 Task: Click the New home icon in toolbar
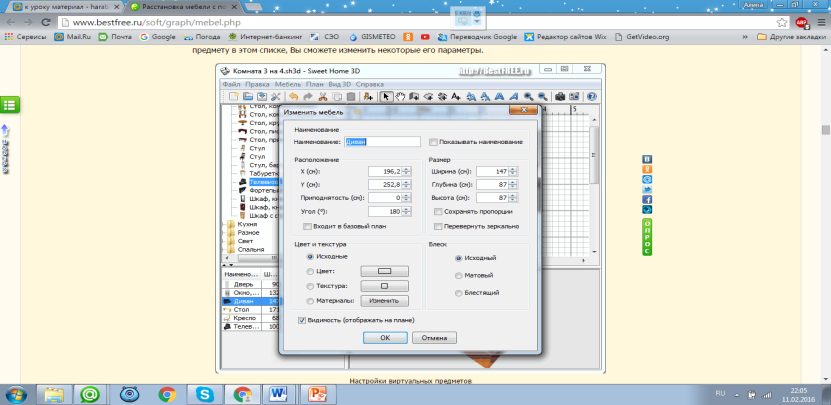point(234,96)
